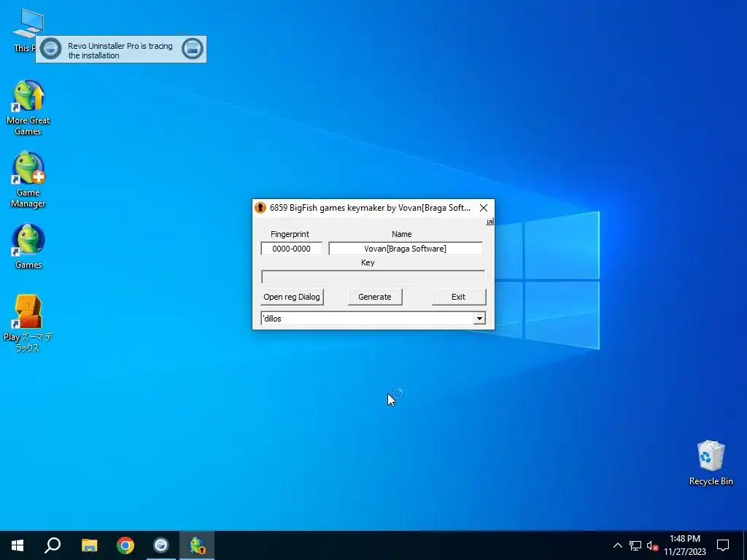Open taskbar Search
Viewport: 747px width, 560px height.
(x=53, y=545)
